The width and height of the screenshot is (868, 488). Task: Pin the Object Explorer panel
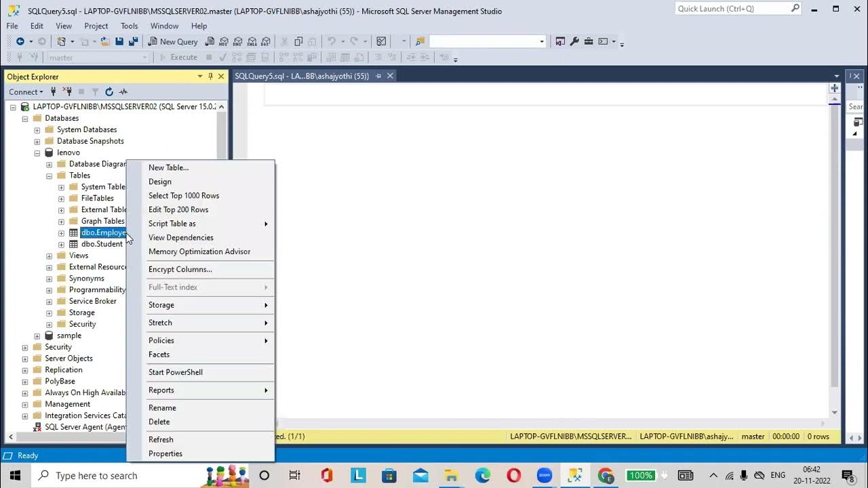coord(210,77)
